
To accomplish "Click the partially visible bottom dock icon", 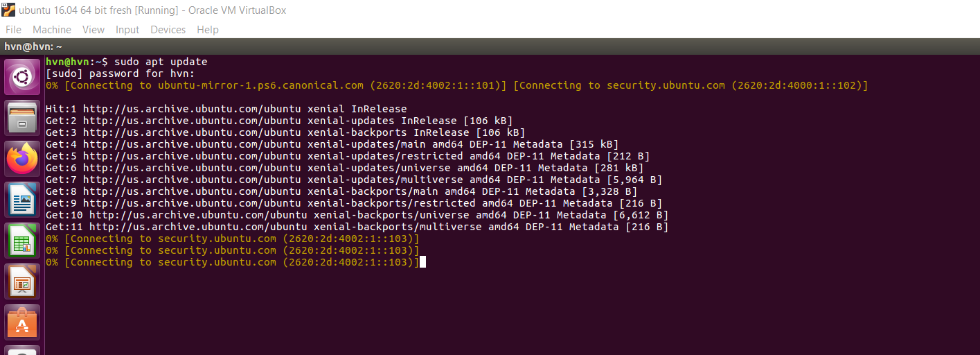I will [x=22, y=351].
